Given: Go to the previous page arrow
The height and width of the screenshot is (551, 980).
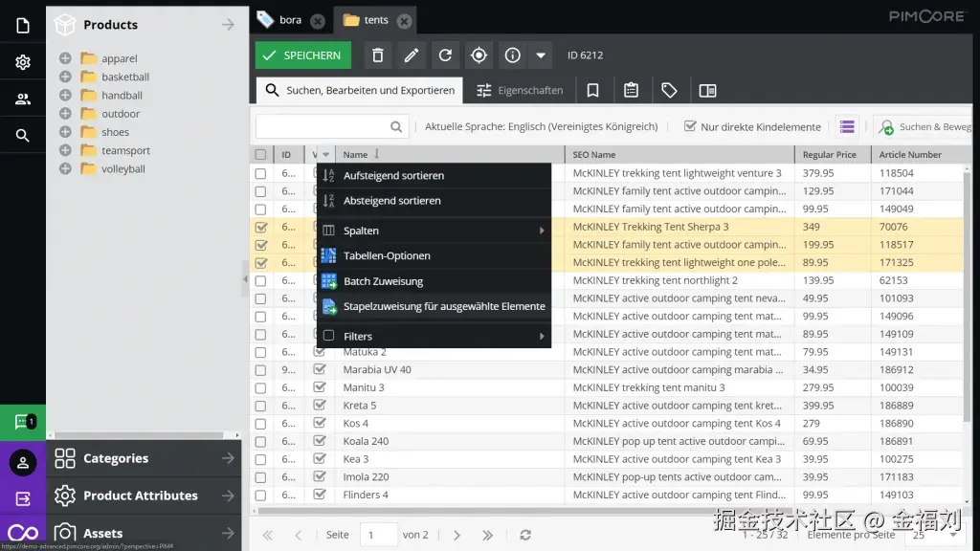Looking at the screenshot, I should click(299, 536).
